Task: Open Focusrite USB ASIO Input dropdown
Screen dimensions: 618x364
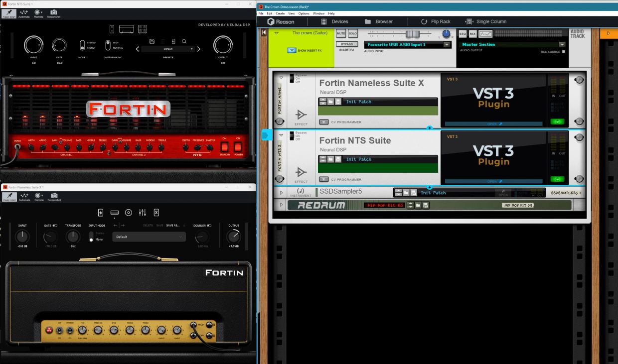Action: click(447, 44)
